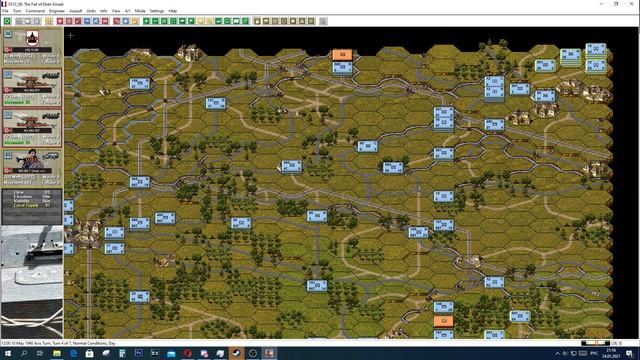This screenshot has width=640, height=360.
Task: Open the Info menu
Action: pyautogui.click(x=104, y=11)
